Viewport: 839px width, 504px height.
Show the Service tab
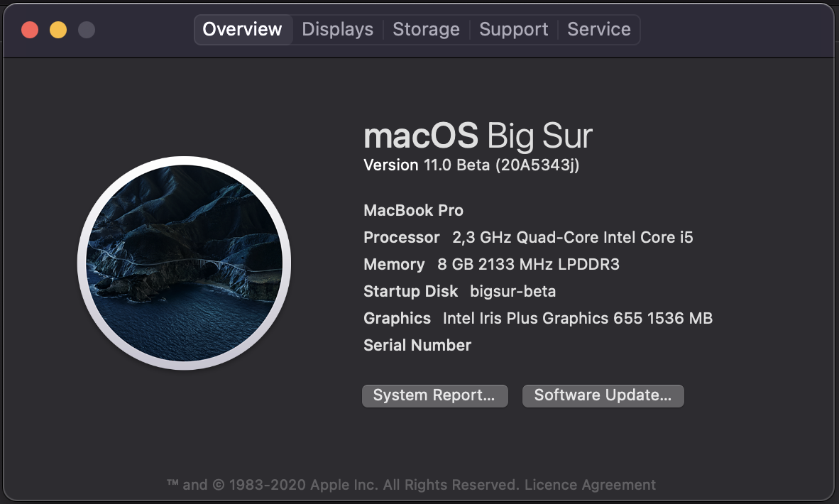(599, 30)
